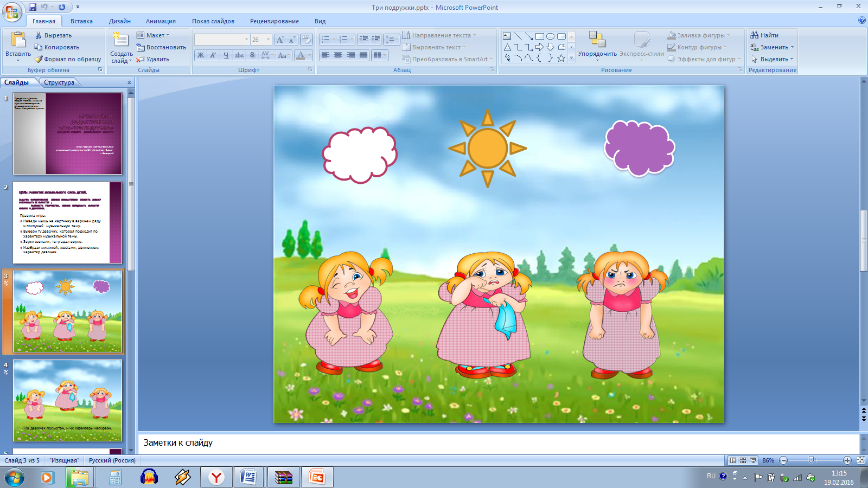
Task: Open the Дизайн tab
Action: click(119, 21)
